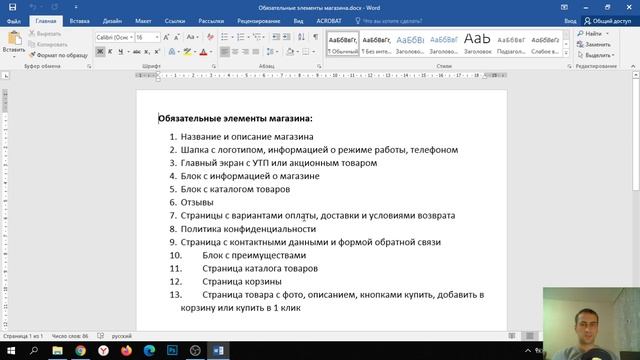This screenshot has height=360, width=640.
Task: Open the highlight color dropdown arrow
Action: [195, 52]
